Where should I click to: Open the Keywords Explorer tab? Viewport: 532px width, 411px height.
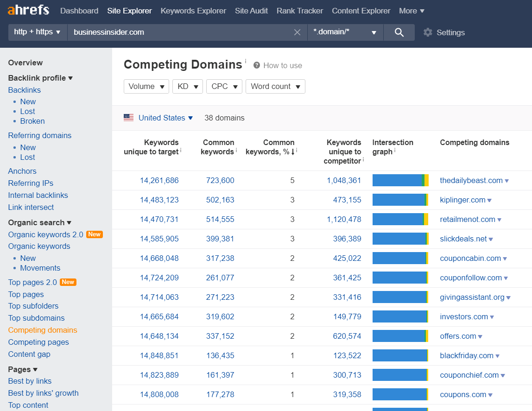(x=193, y=11)
